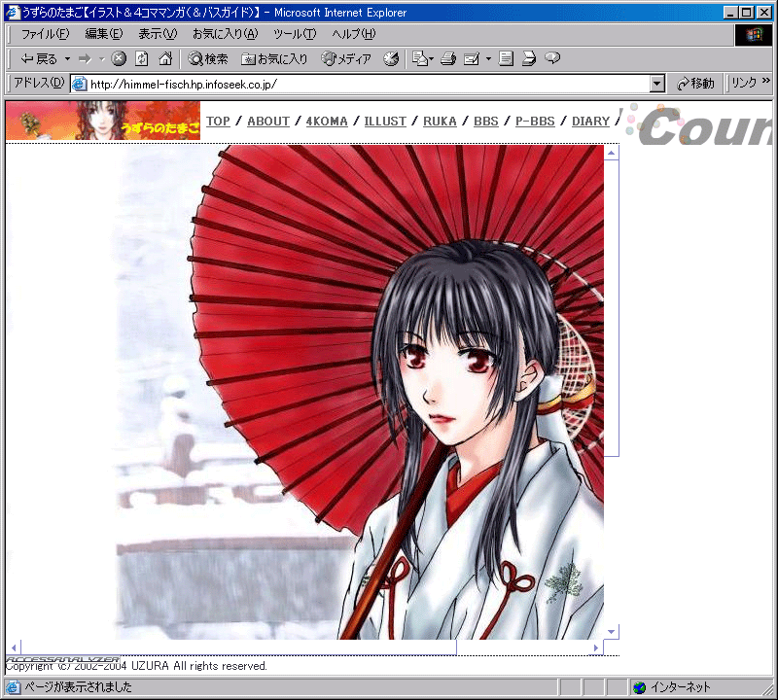Go to the RUKA link
The height and width of the screenshot is (700, 778).
pos(441,122)
